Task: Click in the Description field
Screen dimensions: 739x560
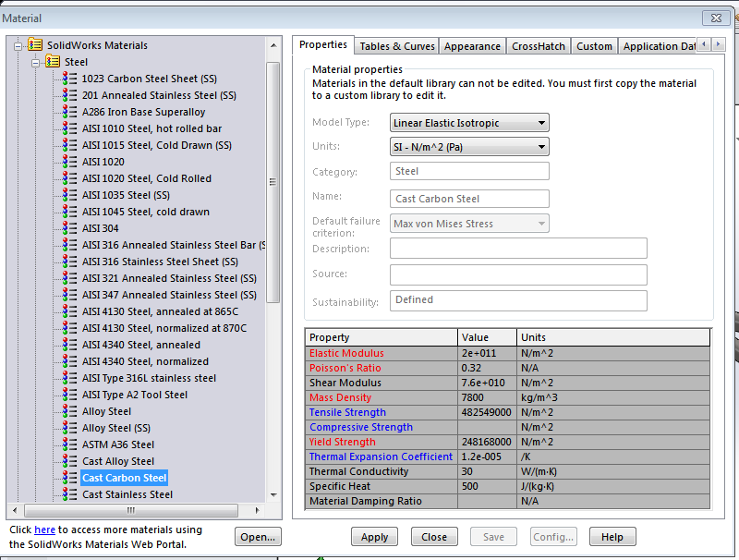Action: [x=518, y=248]
